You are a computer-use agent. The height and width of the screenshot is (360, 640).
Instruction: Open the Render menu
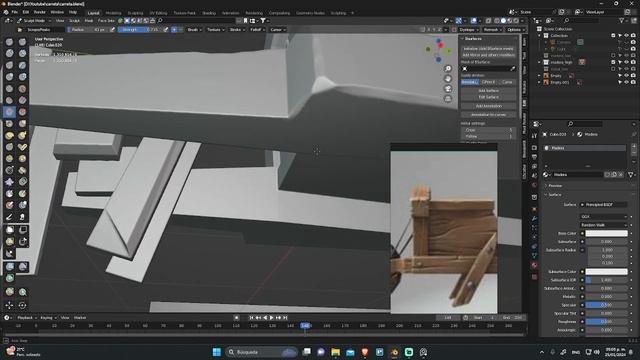(40, 12)
